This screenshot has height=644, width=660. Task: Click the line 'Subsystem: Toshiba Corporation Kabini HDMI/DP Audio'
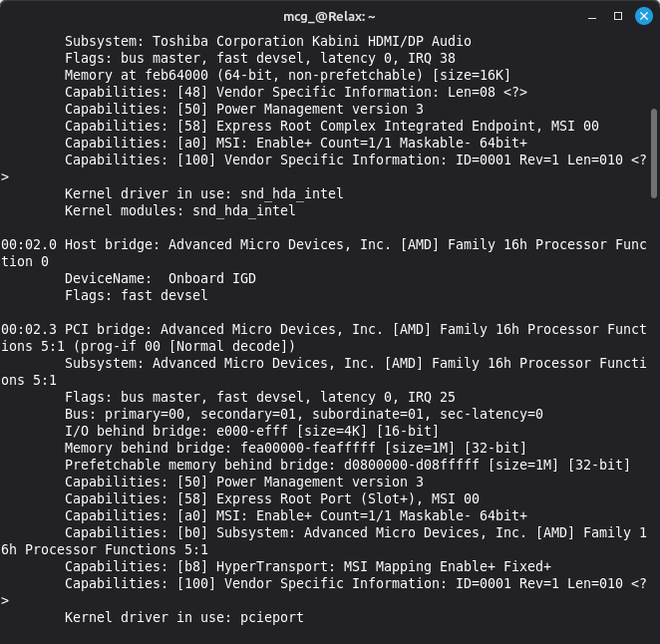click(x=268, y=41)
